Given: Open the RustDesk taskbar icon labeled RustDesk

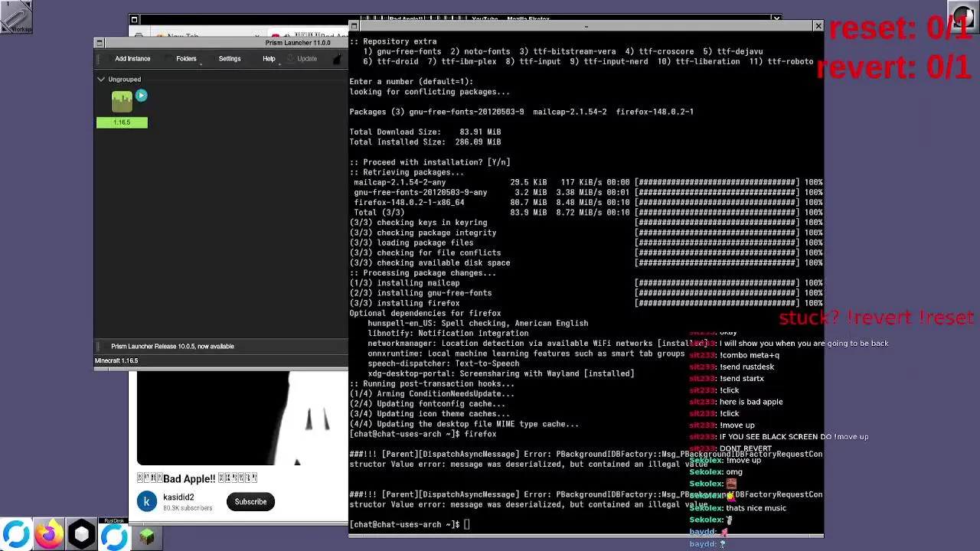Looking at the screenshot, I should point(114,535).
